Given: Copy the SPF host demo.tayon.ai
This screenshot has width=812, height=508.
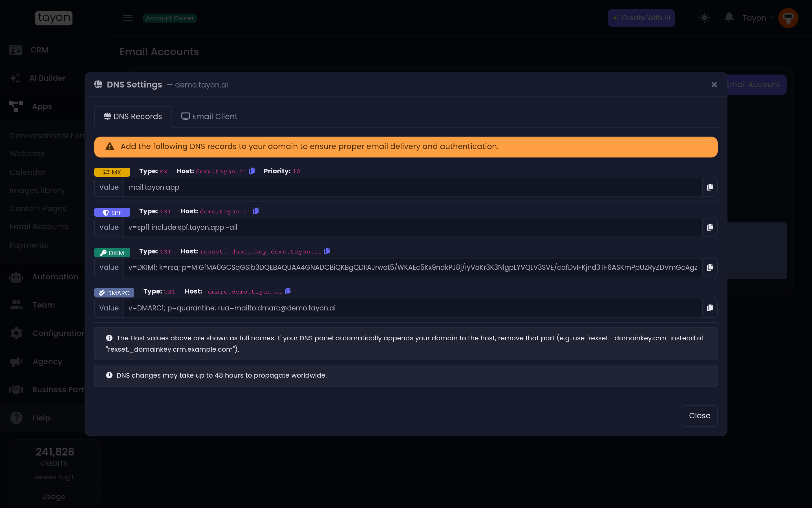Looking at the screenshot, I should click(256, 211).
